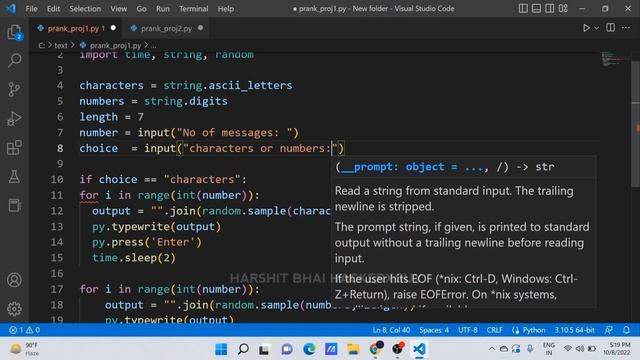Run the Python file with play button
Viewport: 640px width, 360px height.
point(586,28)
